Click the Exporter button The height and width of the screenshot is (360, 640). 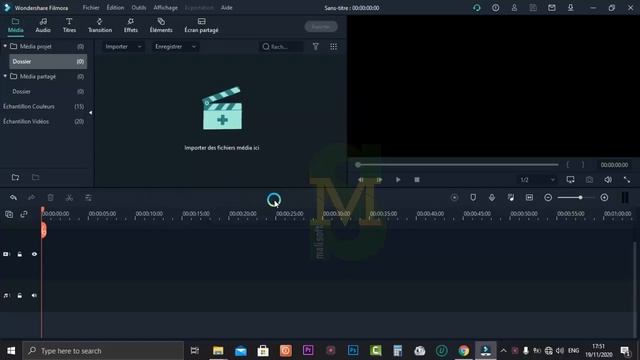click(321, 27)
